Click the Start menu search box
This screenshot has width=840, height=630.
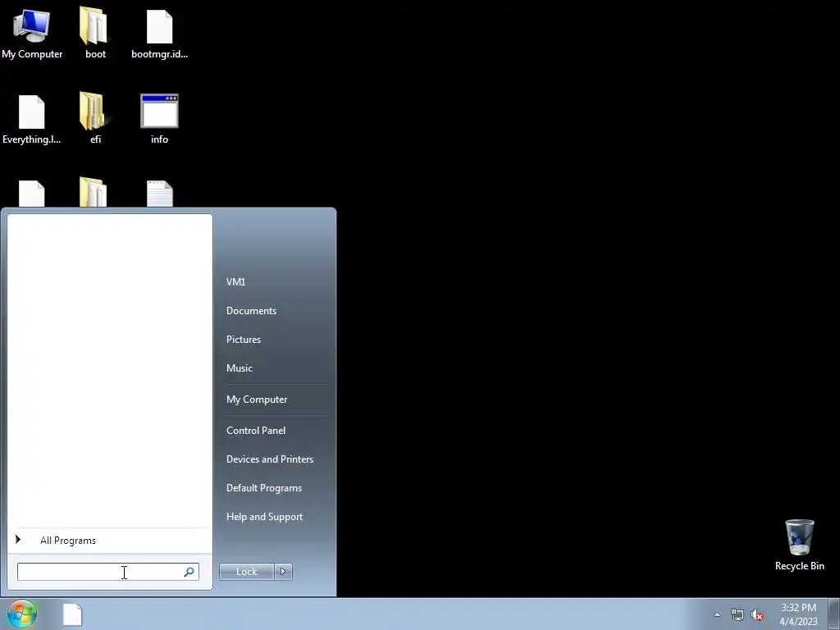(x=107, y=572)
